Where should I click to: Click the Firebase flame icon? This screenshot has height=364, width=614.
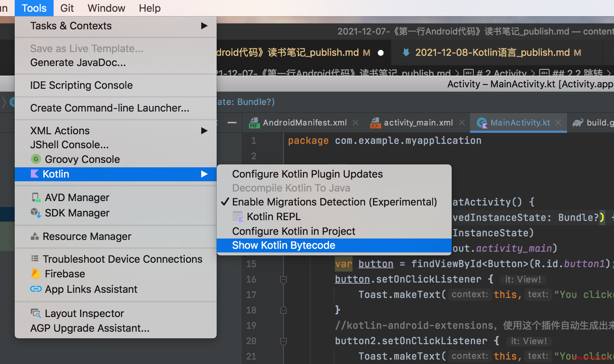coord(36,274)
